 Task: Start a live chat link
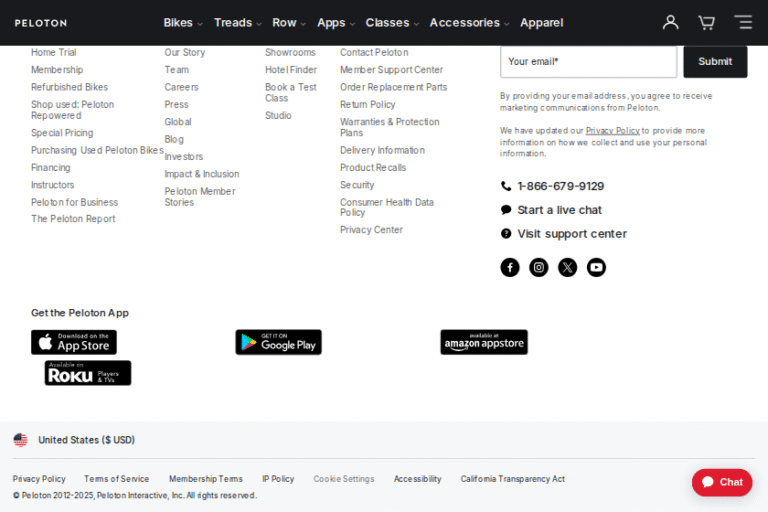pos(559,210)
